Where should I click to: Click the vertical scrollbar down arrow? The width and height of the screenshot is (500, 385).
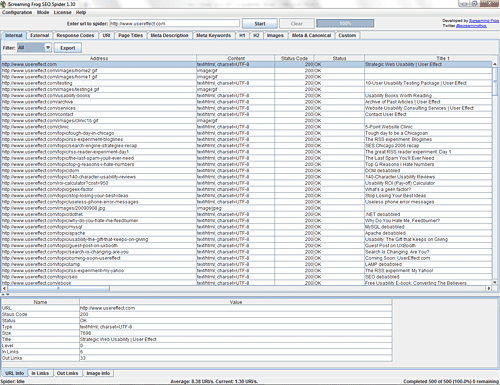click(495, 282)
